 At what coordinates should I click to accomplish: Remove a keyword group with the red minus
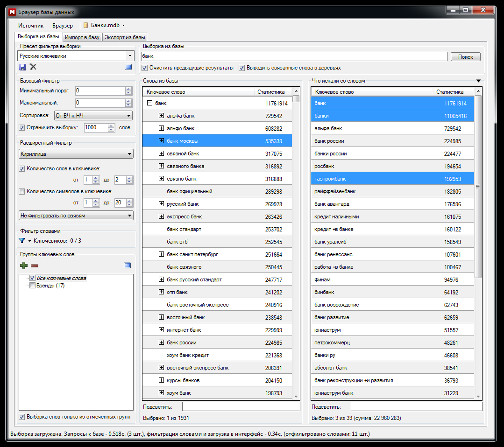pos(35,265)
